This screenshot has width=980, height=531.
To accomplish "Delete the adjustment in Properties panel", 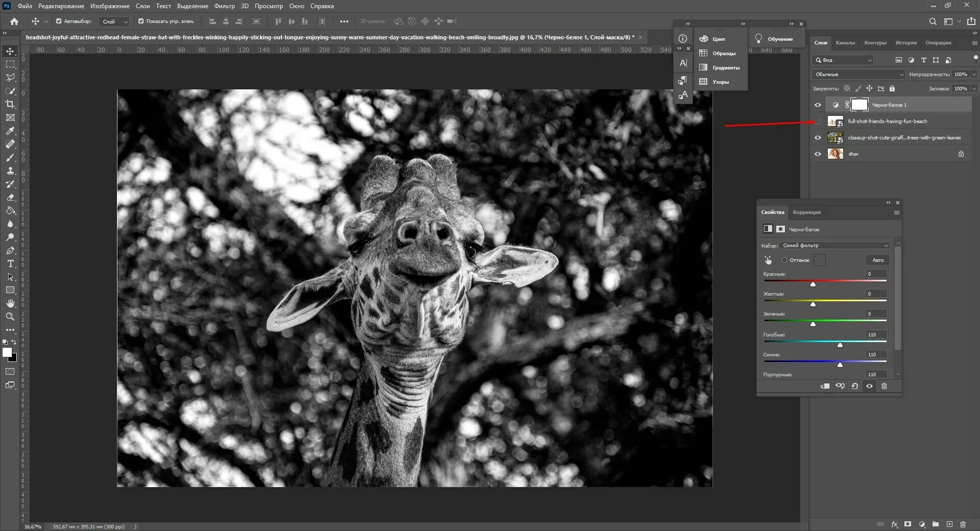I will [885, 386].
